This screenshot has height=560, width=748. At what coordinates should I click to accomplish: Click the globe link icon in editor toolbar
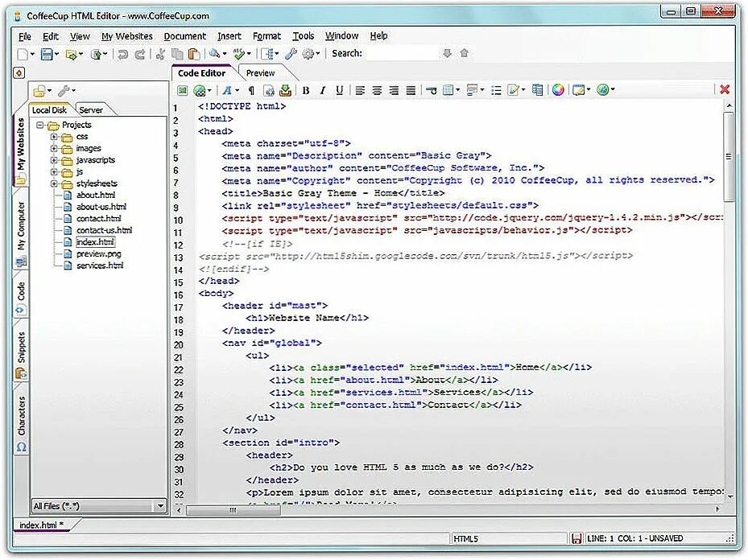[x=200, y=90]
